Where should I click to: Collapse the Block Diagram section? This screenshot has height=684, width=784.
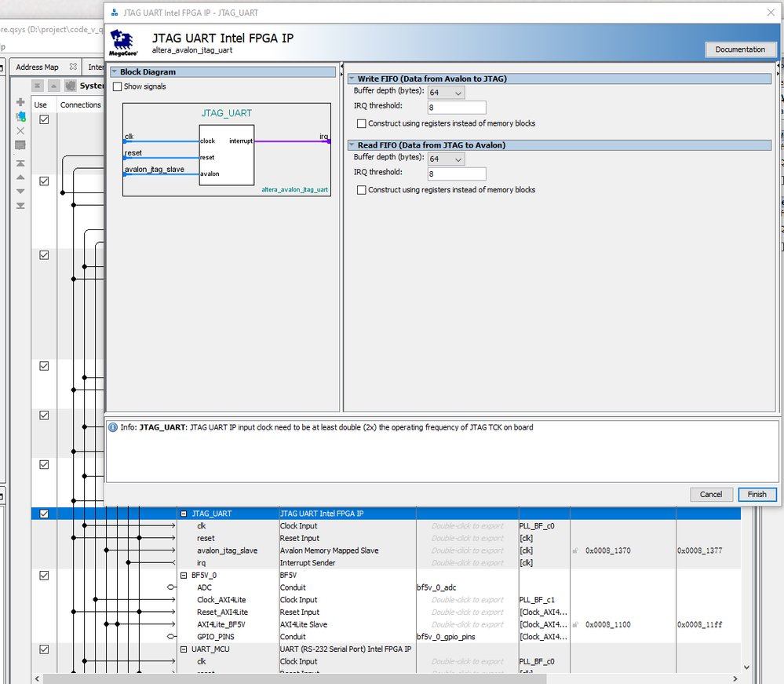(115, 72)
